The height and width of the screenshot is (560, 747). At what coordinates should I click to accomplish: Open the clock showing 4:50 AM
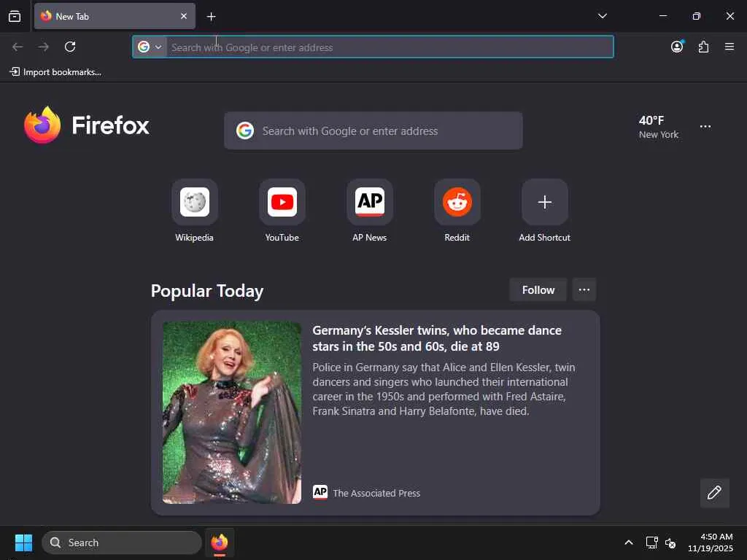point(710,542)
